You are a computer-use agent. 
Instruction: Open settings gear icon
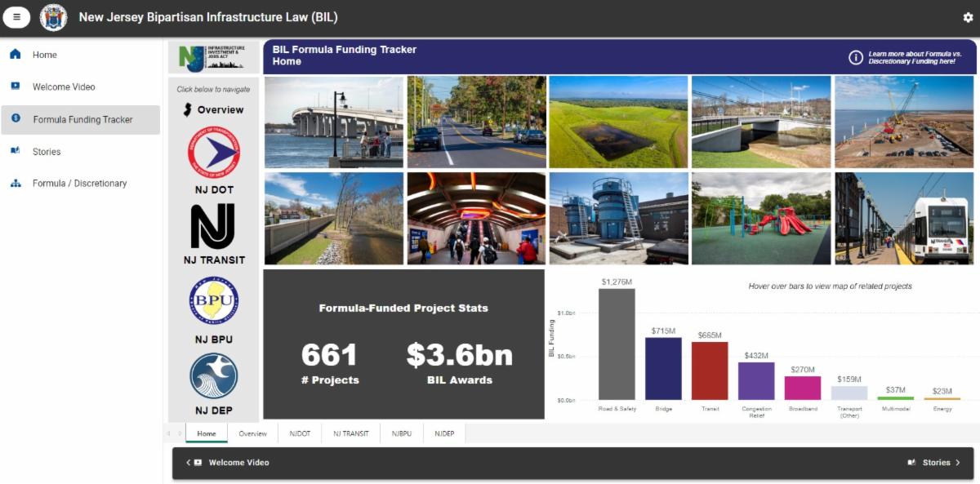[968, 17]
